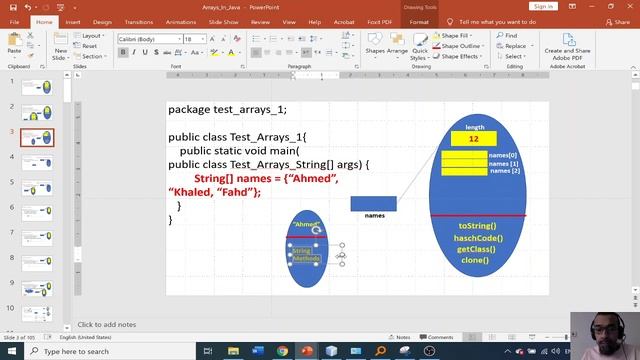
Task: Click Create and Share Adobe PDF
Action: click(x=567, y=46)
